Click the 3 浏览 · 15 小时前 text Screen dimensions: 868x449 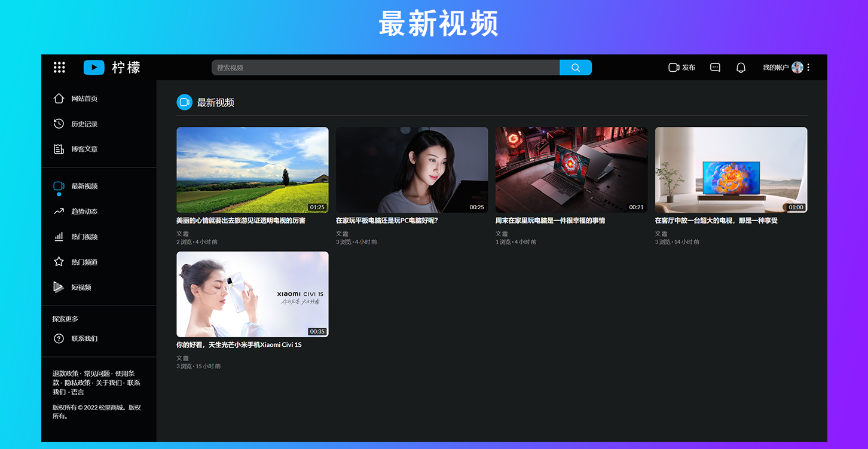point(198,366)
